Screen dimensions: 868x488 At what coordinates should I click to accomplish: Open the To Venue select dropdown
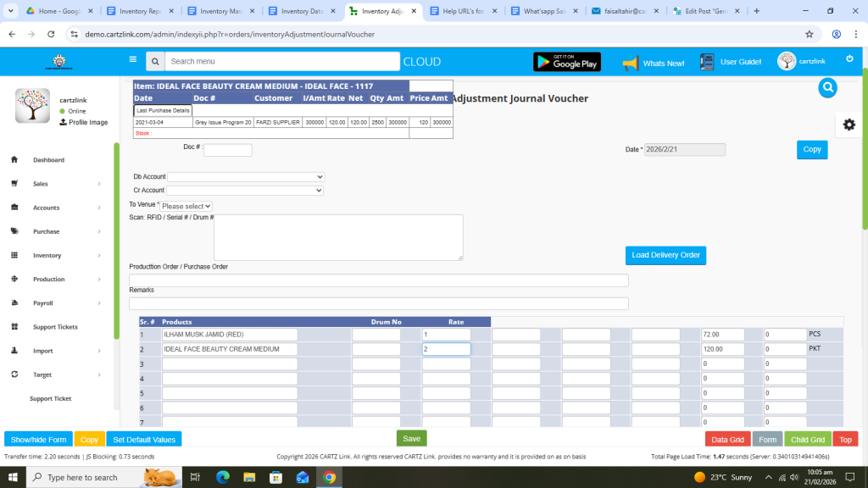(186, 206)
